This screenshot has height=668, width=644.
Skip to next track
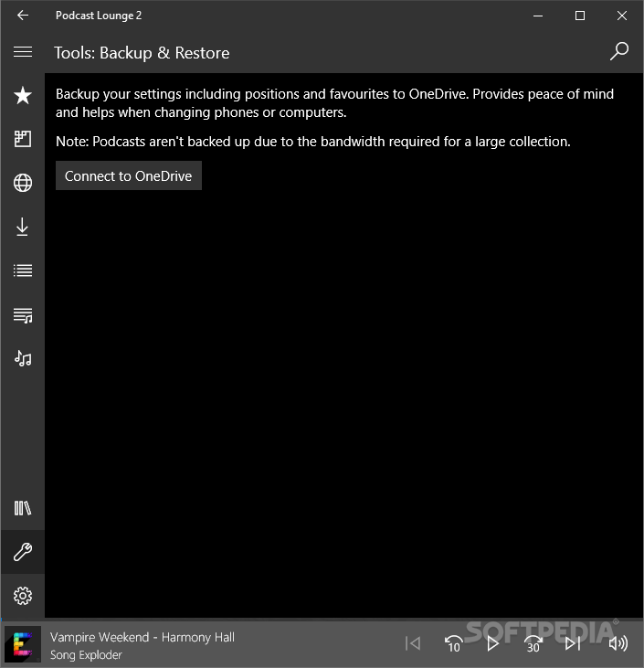point(573,643)
